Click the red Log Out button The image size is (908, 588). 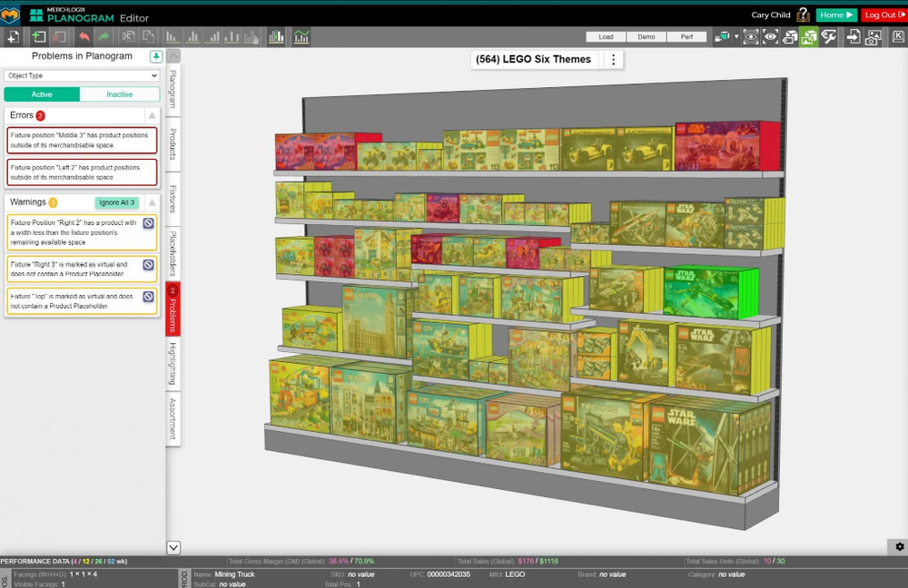point(883,15)
